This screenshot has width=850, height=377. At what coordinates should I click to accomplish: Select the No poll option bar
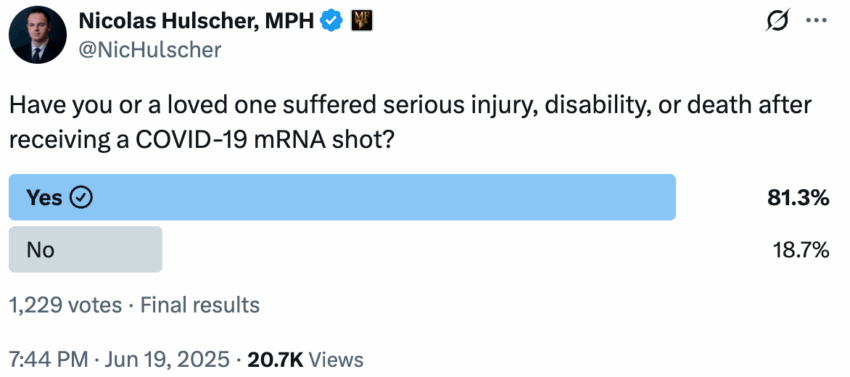tap(86, 250)
